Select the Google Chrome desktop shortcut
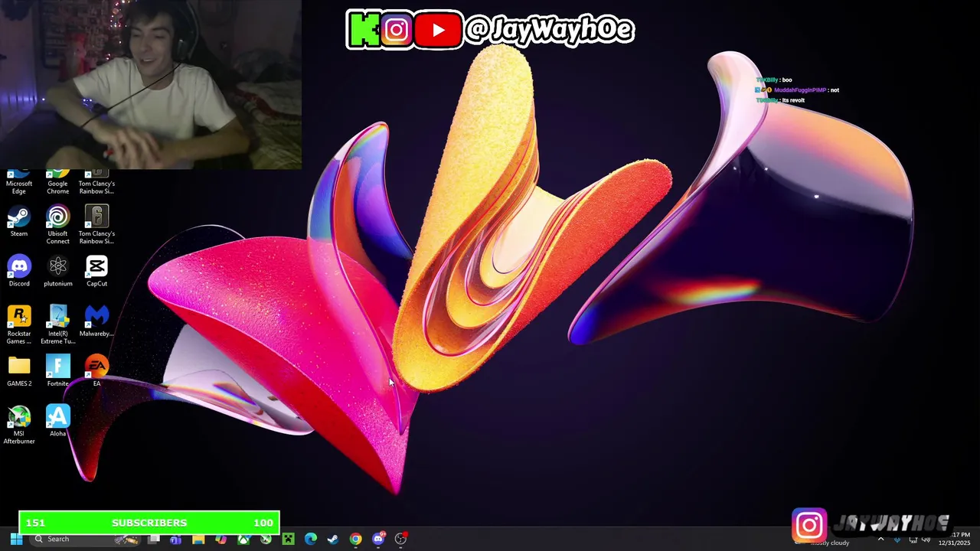The width and height of the screenshot is (980, 551). [x=57, y=182]
